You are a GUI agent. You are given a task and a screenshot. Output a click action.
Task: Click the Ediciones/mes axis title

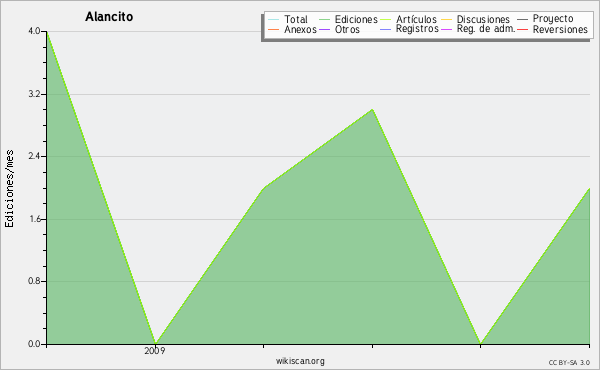pos(9,189)
